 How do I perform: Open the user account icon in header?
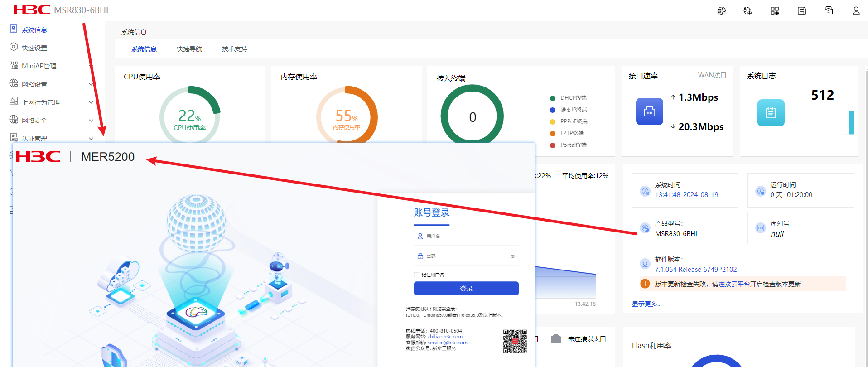(x=856, y=11)
